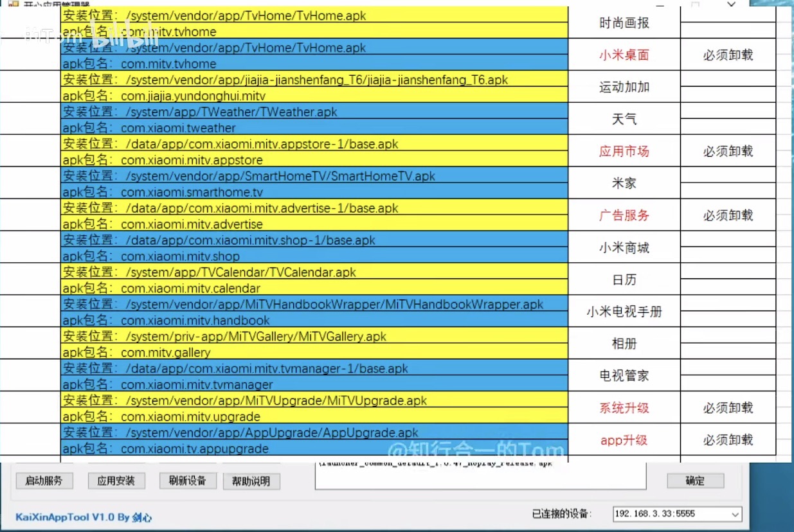The height and width of the screenshot is (532, 794).
Task: Select the package name com.xiaomi.mitv.upgrade
Action: pos(190,417)
